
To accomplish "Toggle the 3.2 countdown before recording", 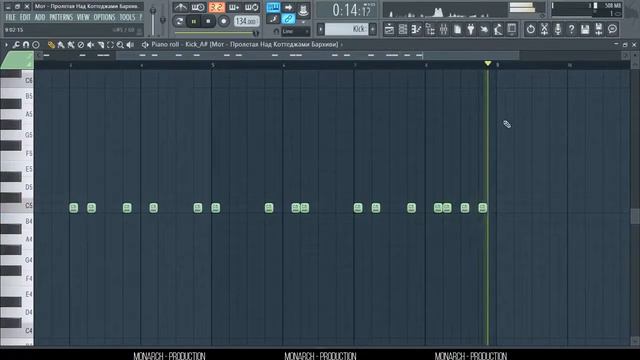I will 216,7.
